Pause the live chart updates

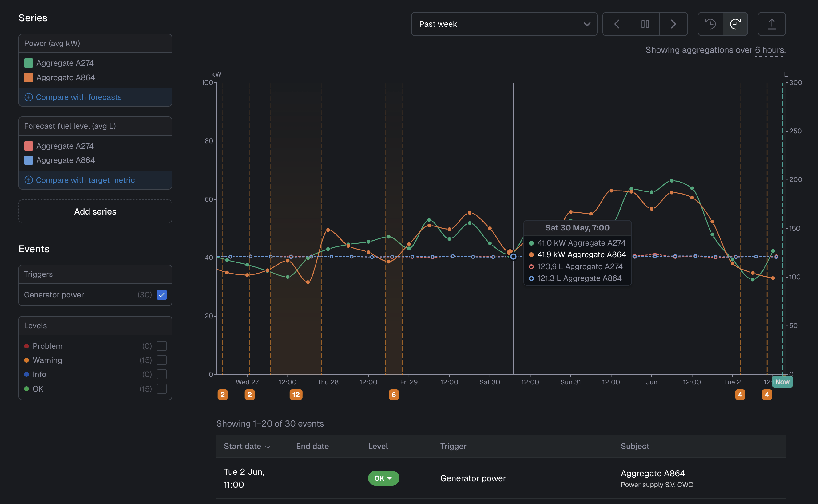click(645, 24)
